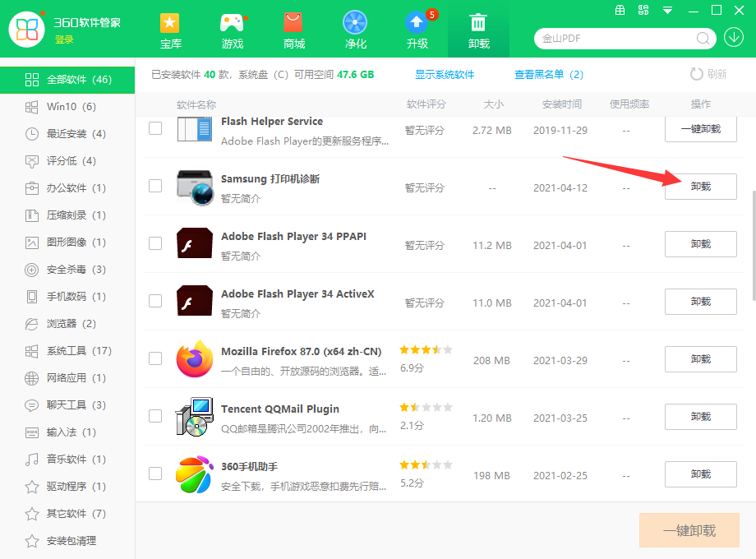This screenshot has width=756, height=559.
Task: Click the 显示系统软件 link
Action: [x=445, y=74]
